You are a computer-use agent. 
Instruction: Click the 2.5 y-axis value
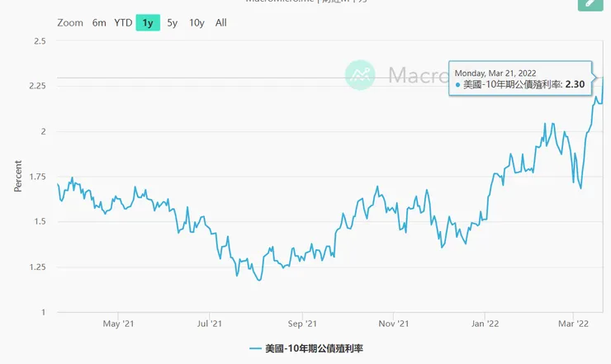coord(40,41)
